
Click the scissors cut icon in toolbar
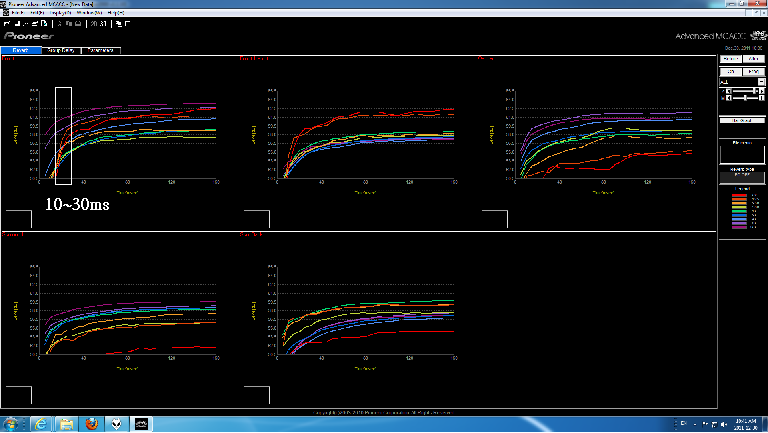[60, 24]
